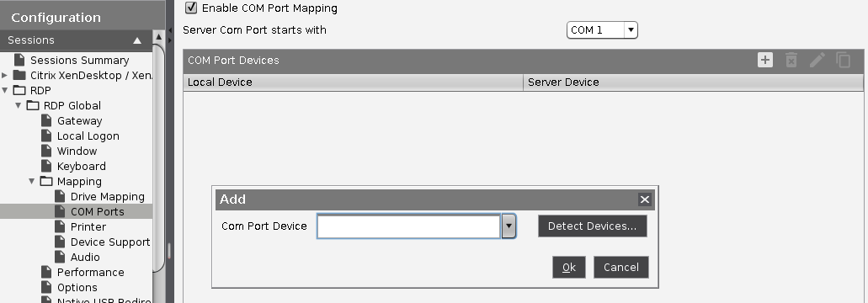Screen dimensions: 868x303
Task: Open the Drive Mapping page
Action: tap(108, 196)
